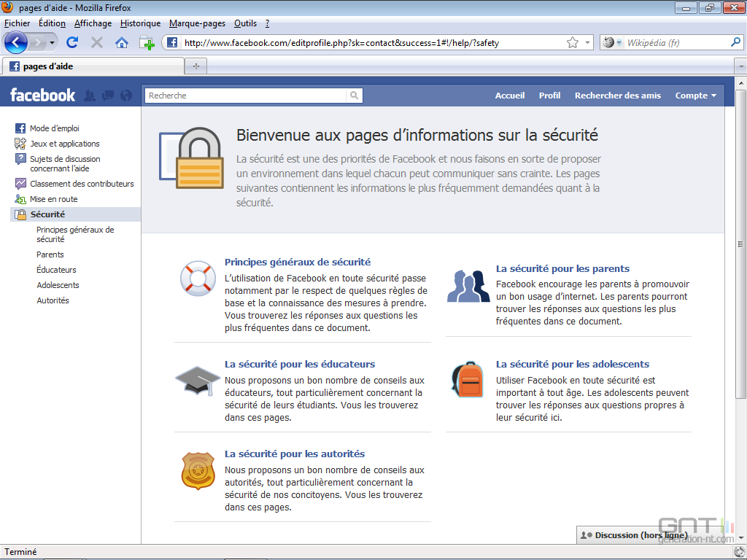The height and width of the screenshot is (560, 747).
Task: Open the Édition menu
Action: tap(52, 23)
